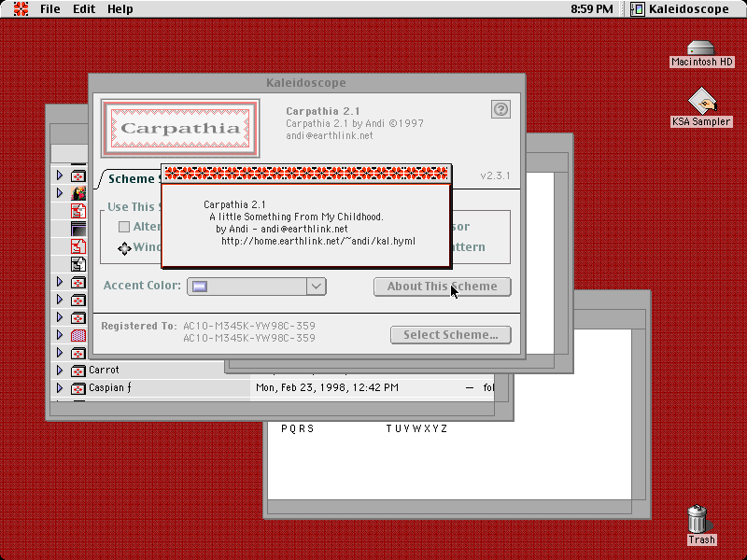Click the 'http://home.earthlink.net/~andi/kal.hyml' line

[x=318, y=242]
